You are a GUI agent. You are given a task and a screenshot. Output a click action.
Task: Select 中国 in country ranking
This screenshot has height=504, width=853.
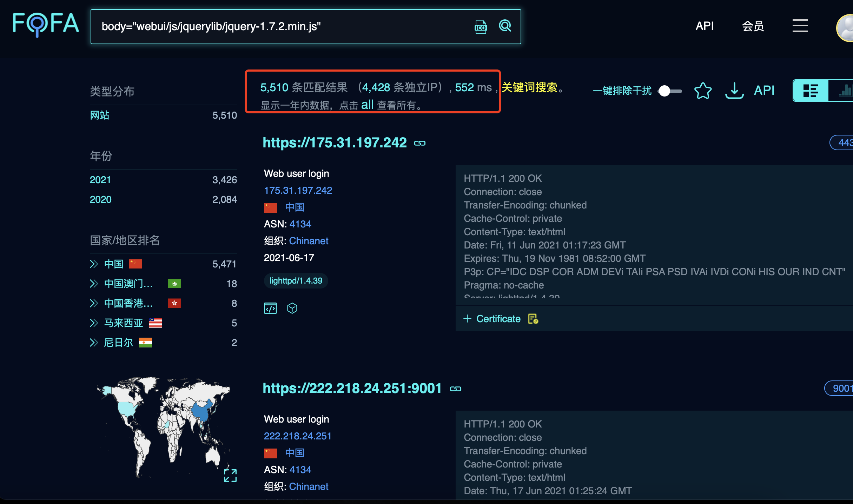114,264
